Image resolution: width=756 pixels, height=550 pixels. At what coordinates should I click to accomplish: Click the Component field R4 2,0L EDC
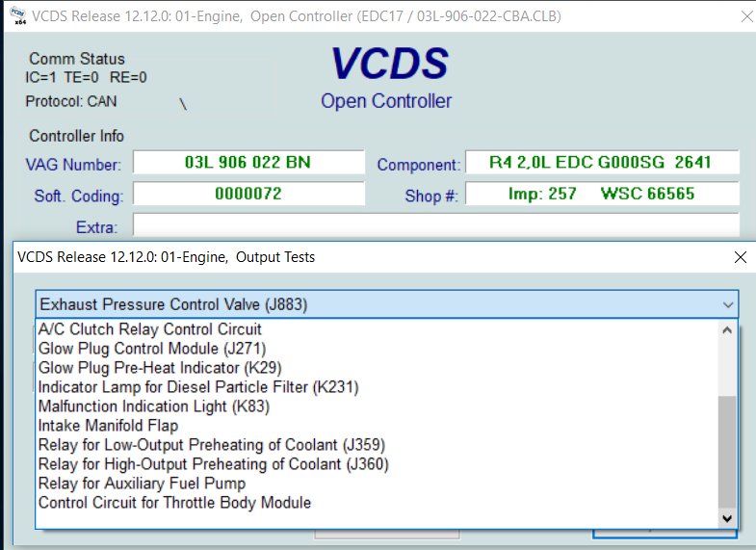(602, 163)
